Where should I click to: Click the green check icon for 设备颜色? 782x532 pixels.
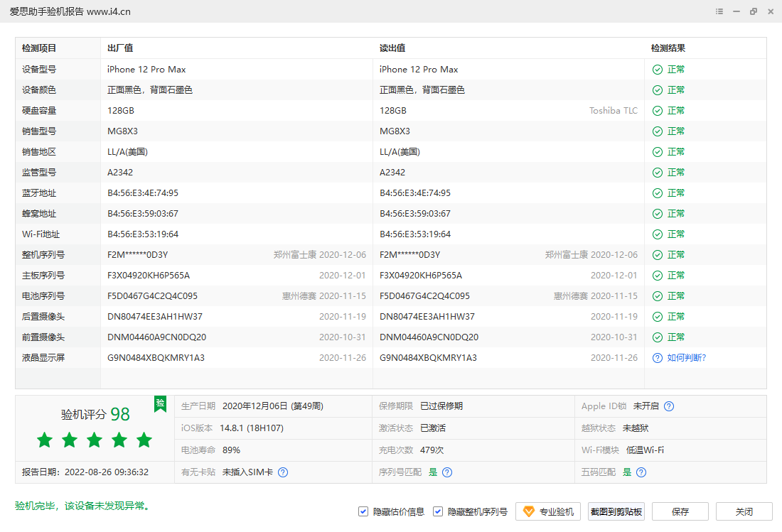tap(658, 90)
